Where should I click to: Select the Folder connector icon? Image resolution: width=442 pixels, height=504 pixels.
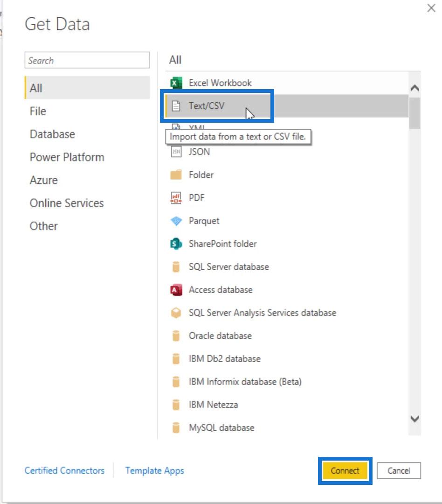coord(176,175)
